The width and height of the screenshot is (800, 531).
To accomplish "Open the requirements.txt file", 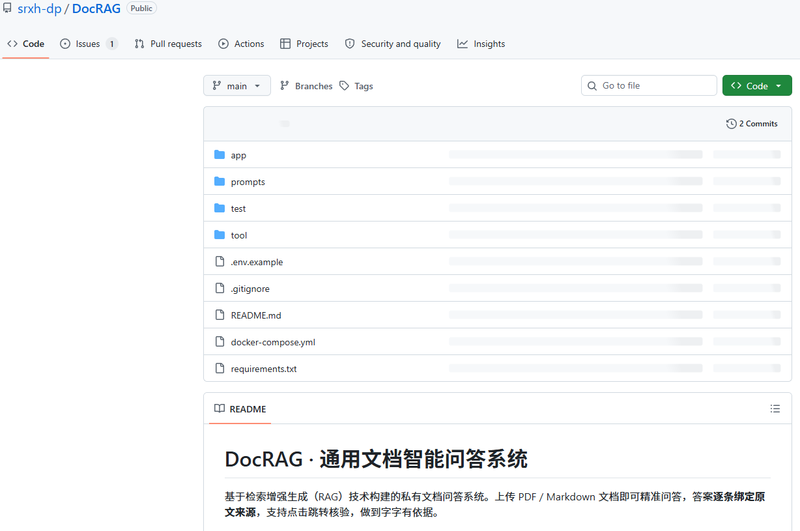I will [x=263, y=369].
